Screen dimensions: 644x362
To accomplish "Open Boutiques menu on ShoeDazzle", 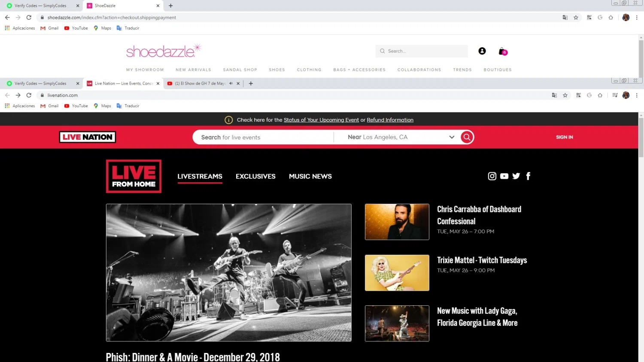I will click(x=498, y=69).
